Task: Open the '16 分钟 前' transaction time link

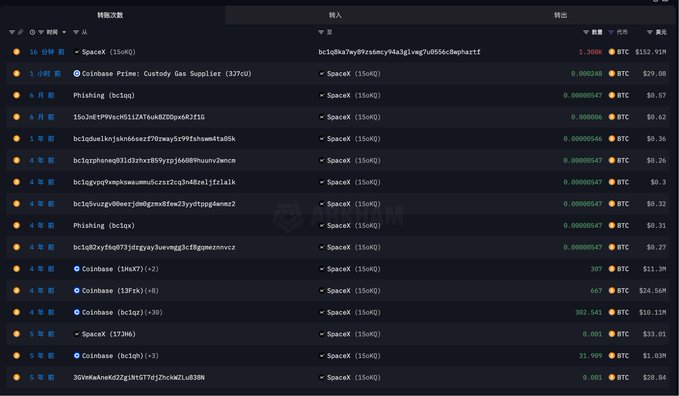Action: [x=47, y=52]
